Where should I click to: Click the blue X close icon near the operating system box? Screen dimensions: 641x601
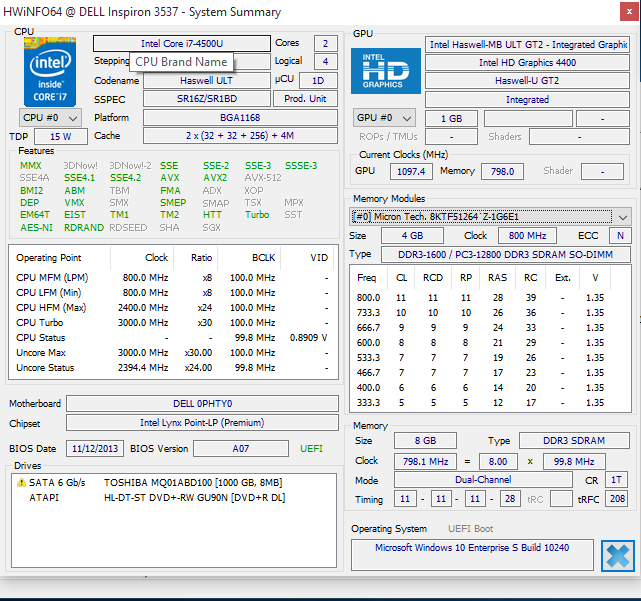[618, 556]
